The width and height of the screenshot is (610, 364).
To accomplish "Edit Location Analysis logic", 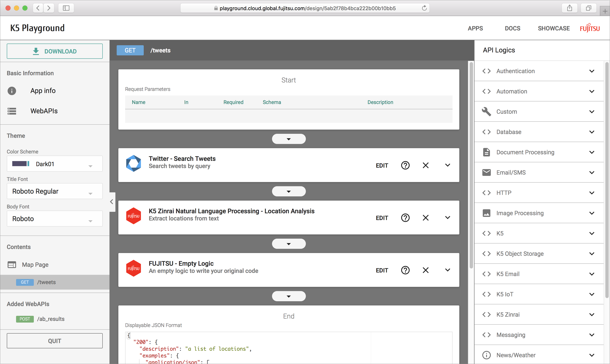I will coord(382,218).
